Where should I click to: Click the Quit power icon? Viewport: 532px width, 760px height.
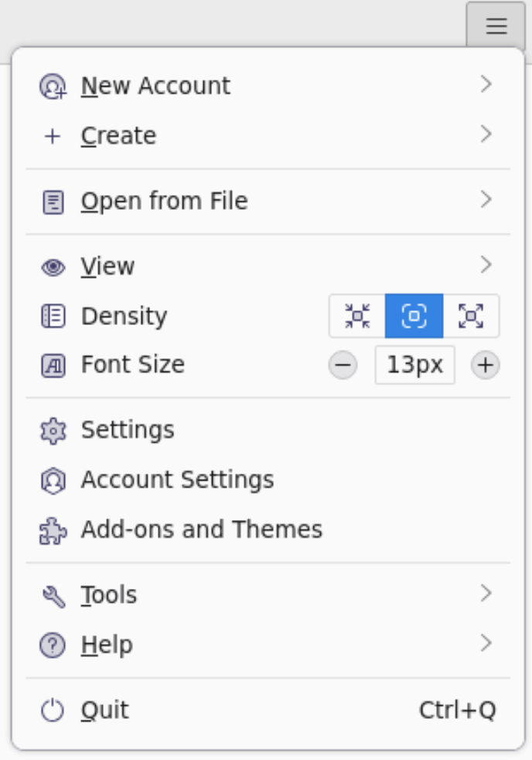(53, 710)
